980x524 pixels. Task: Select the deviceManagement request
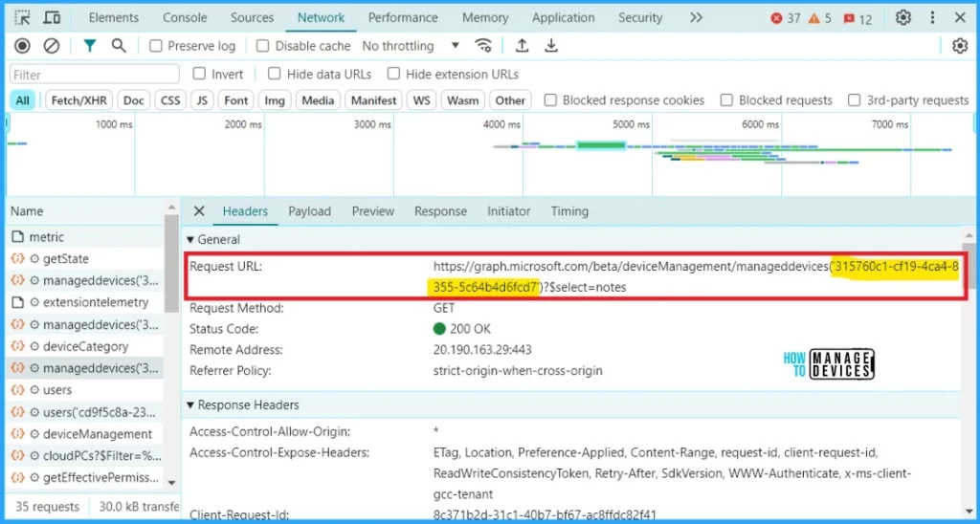point(85,433)
